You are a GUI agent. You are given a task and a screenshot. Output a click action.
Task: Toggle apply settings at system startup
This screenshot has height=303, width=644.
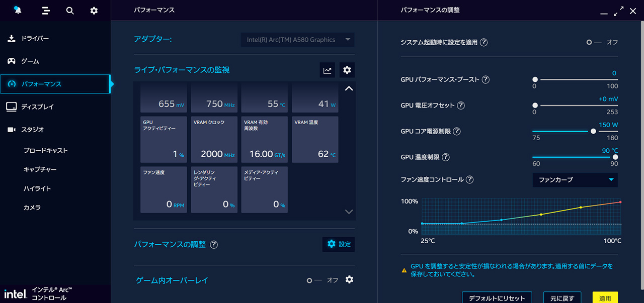point(594,42)
